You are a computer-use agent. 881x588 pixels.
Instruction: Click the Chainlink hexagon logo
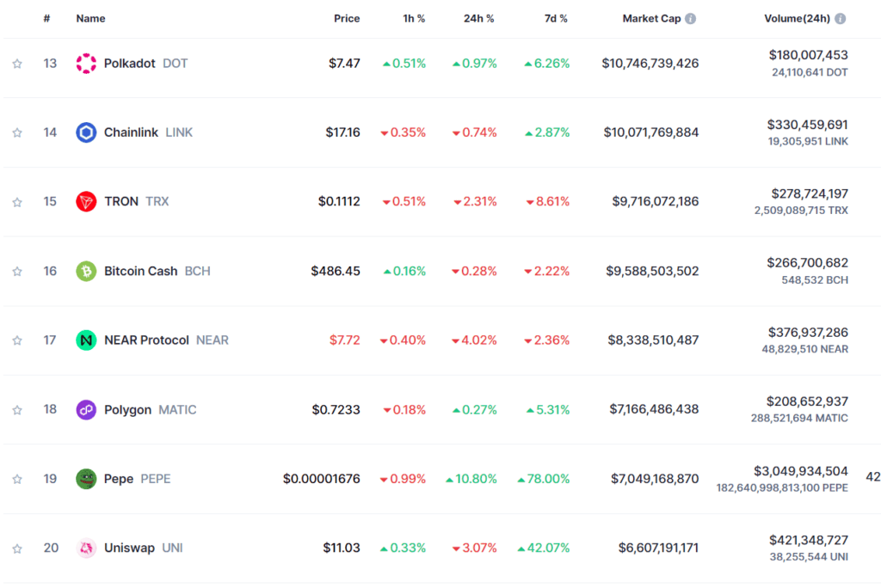point(86,132)
